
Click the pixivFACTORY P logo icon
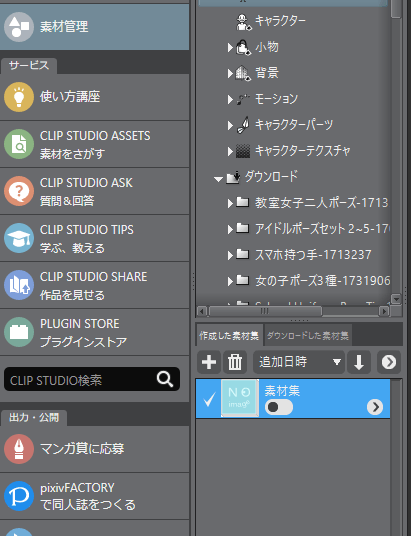(19, 496)
